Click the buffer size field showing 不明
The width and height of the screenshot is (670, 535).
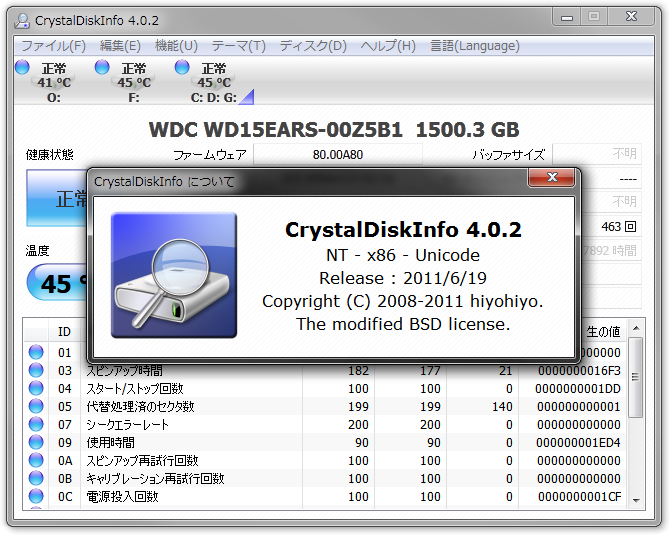[x=597, y=154]
